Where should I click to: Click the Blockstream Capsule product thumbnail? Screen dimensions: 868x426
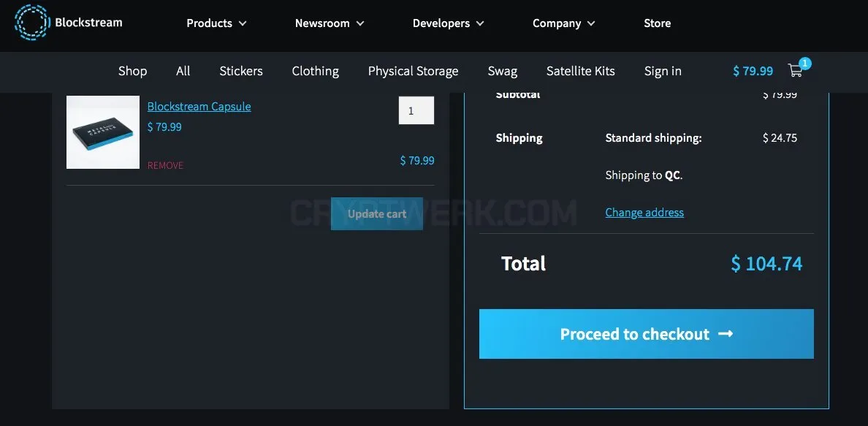pos(103,132)
